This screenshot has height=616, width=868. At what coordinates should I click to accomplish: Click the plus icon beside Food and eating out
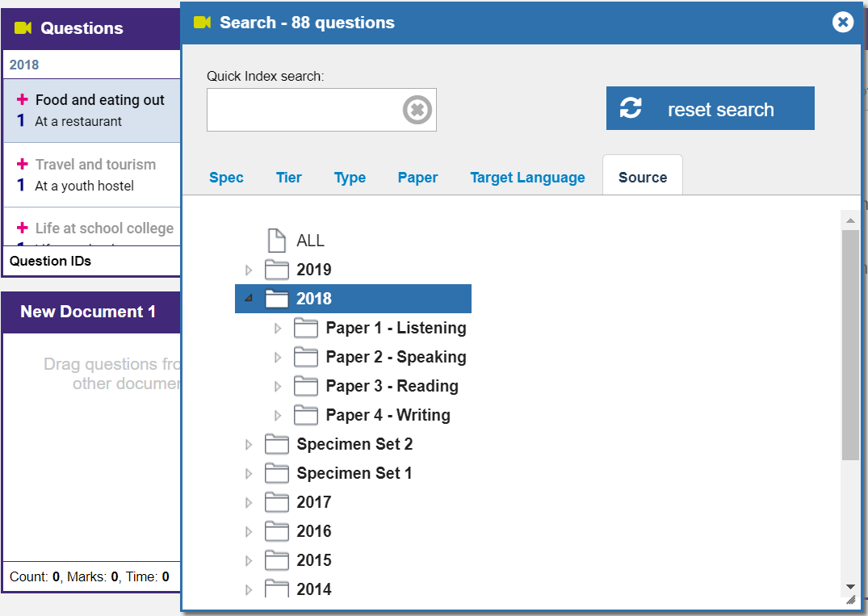pos(23,100)
